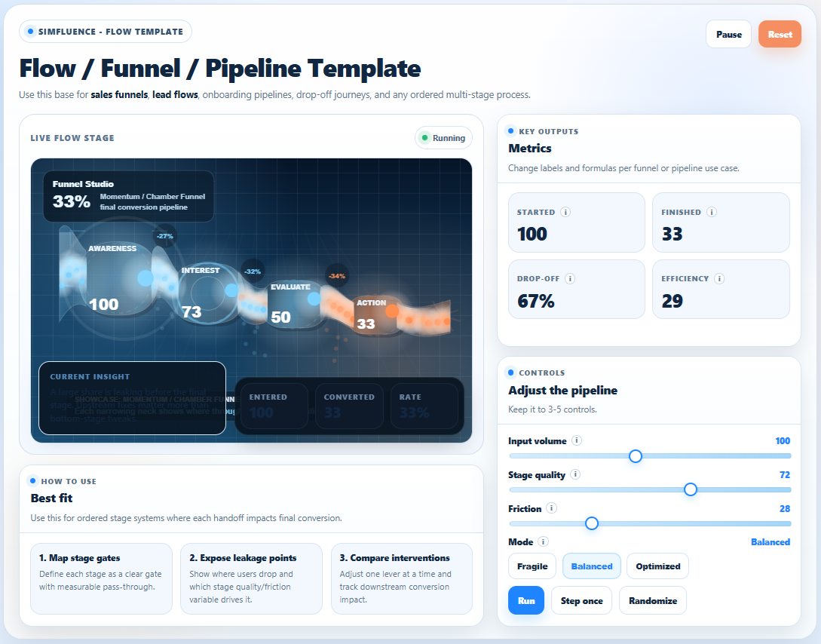Click the info icon next to Started
The image size is (821, 644).
[565, 213]
